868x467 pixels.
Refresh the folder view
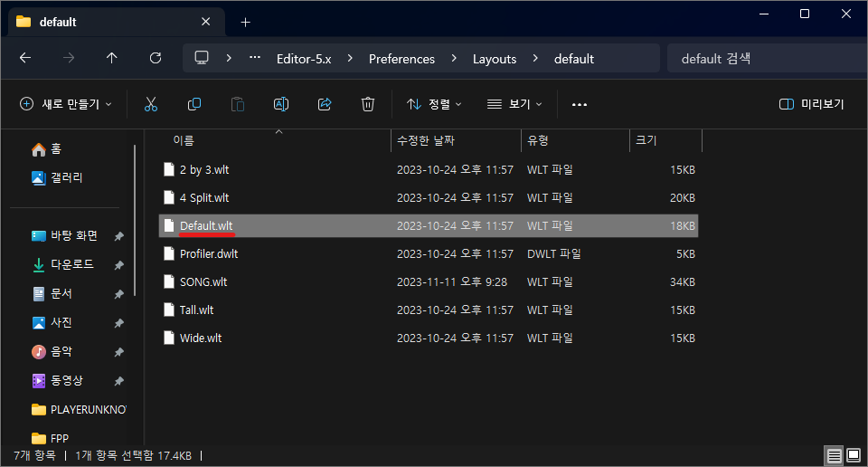[156, 58]
